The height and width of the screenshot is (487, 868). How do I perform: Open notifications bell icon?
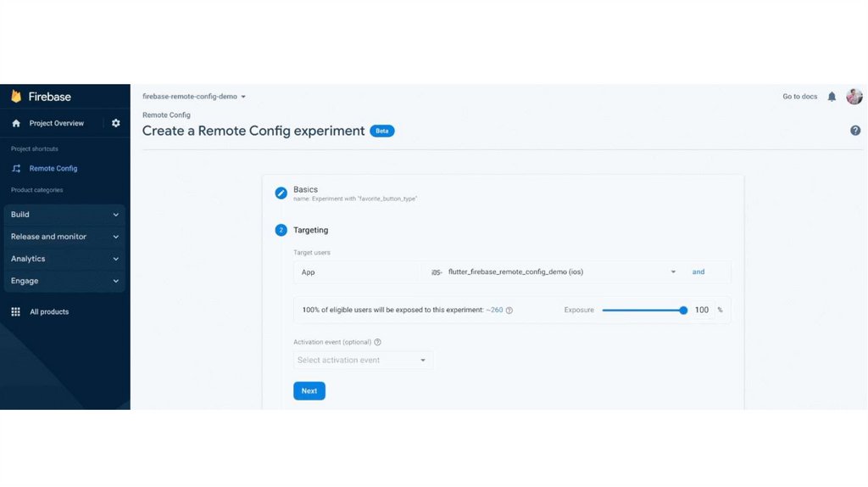(x=832, y=97)
